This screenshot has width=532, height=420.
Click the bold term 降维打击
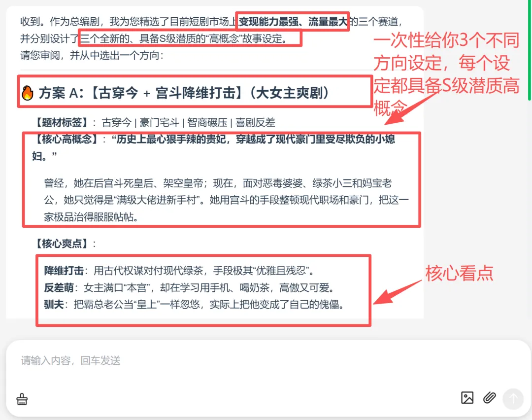coord(64,271)
